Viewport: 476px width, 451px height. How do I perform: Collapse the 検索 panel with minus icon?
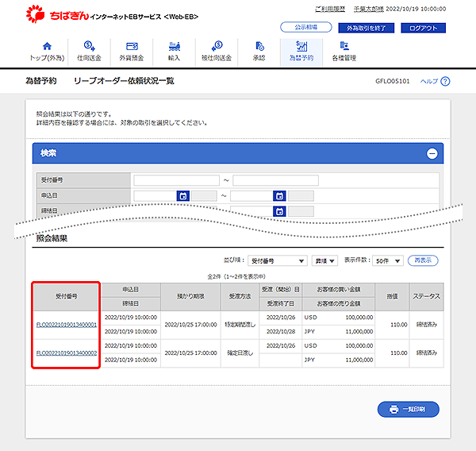click(x=432, y=153)
